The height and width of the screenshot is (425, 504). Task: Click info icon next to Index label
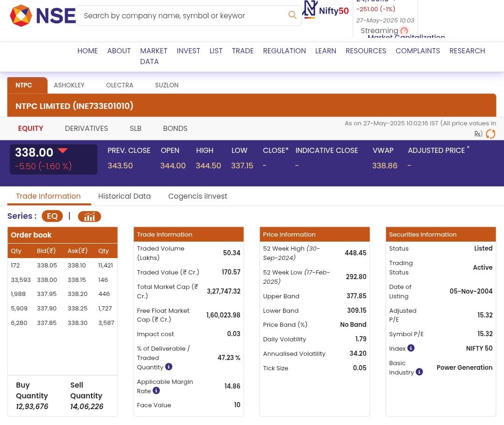pos(411,348)
